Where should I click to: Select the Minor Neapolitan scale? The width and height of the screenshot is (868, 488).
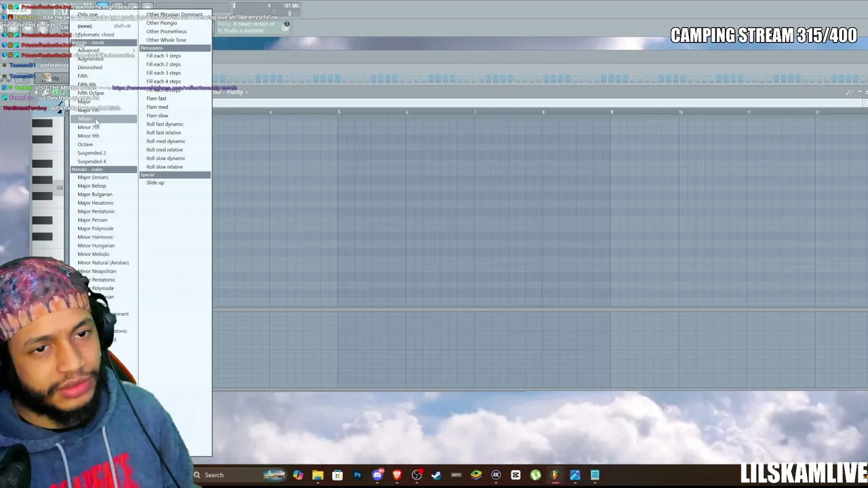click(104, 271)
